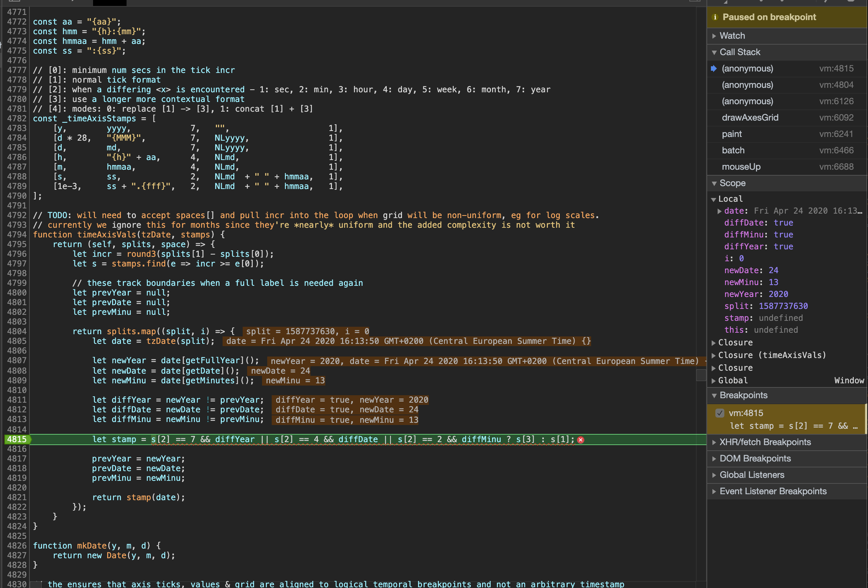The width and height of the screenshot is (868, 588).
Task: Select the paint call stack frame
Action: tap(787, 134)
